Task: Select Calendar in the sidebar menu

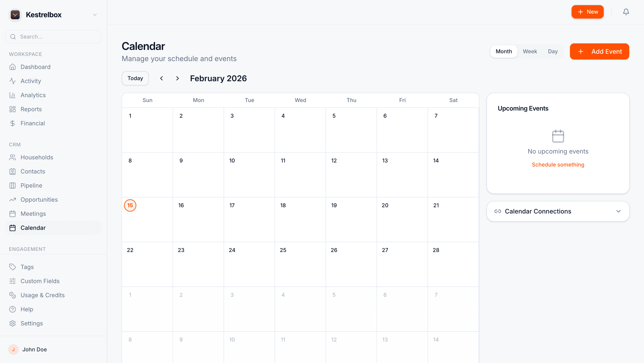Action: (x=34, y=228)
